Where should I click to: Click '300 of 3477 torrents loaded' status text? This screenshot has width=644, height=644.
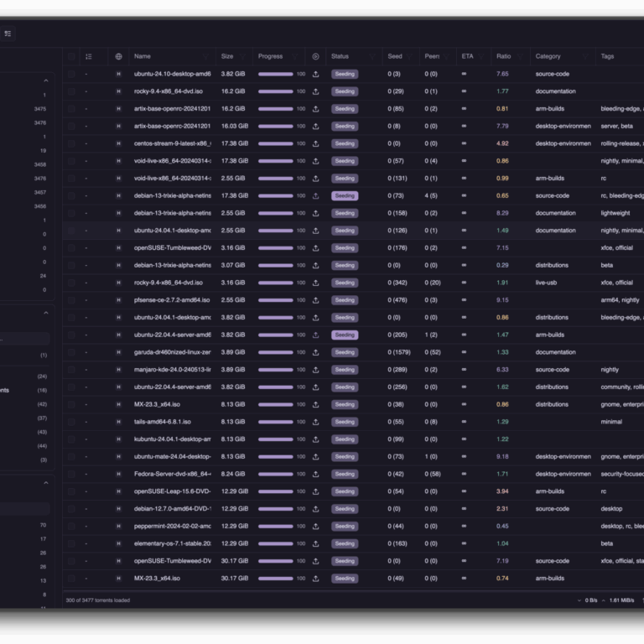pyautogui.click(x=98, y=600)
